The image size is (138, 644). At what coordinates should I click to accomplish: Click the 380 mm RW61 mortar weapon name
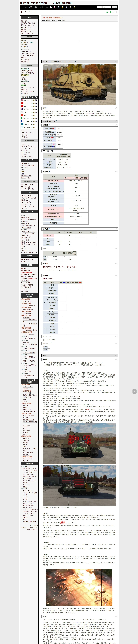pyautogui.click(x=54, y=257)
